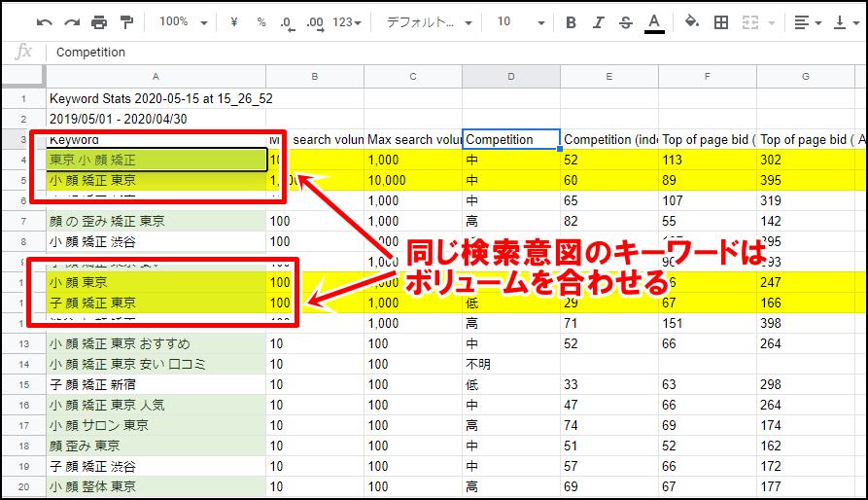Viewport: 868px width, 500px height.
Task: Open the デフォルト font dropdown
Action: 429,22
